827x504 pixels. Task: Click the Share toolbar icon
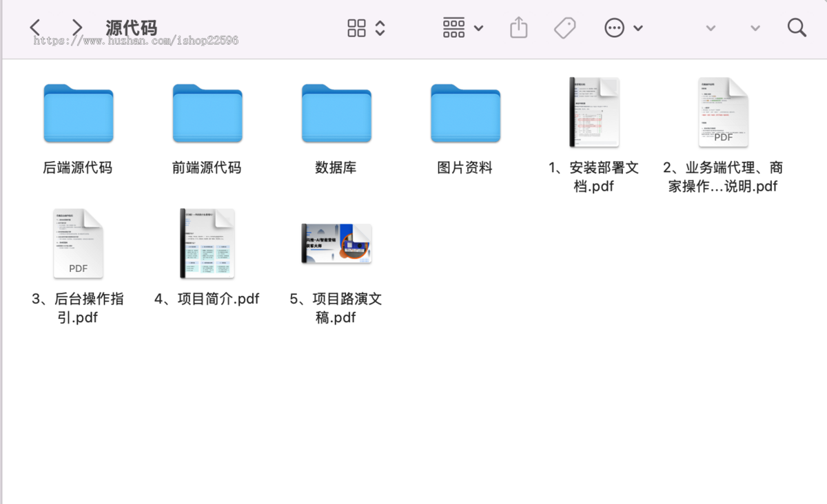point(518,28)
